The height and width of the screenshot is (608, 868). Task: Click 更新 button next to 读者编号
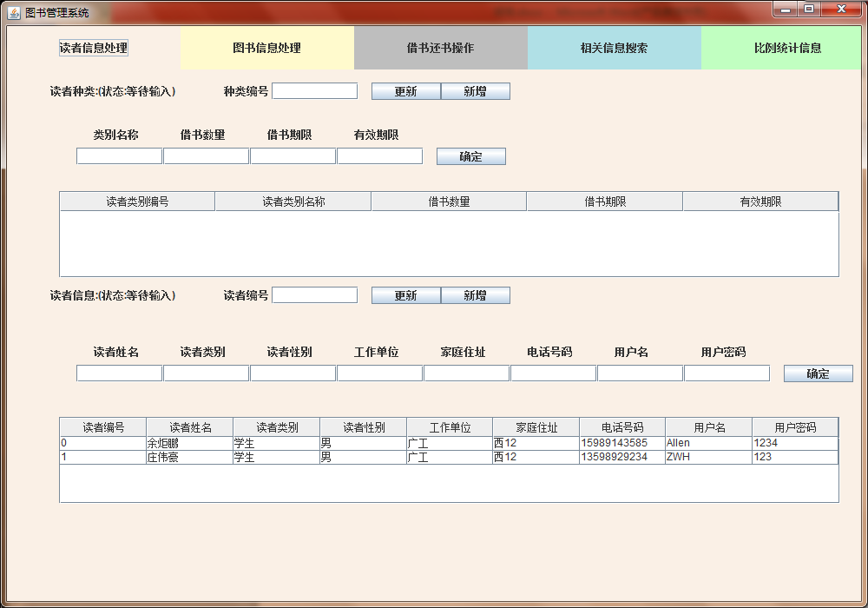[405, 294]
